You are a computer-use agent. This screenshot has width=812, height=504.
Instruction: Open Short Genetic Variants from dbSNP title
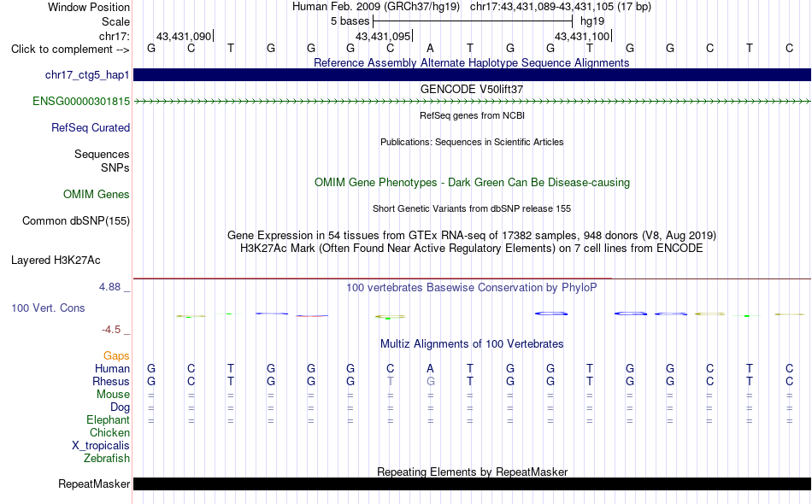[x=472, y=208]
